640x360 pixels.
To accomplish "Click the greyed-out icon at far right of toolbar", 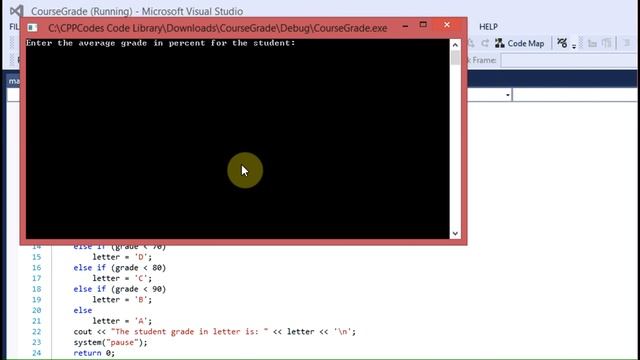I will [x=627, y=43].
